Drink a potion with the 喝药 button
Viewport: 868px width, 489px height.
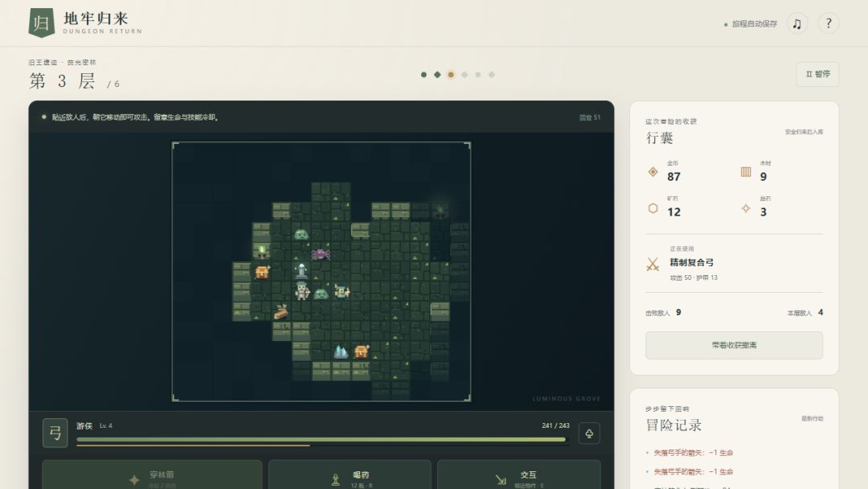pyautogui.click(x=350, y=476)
